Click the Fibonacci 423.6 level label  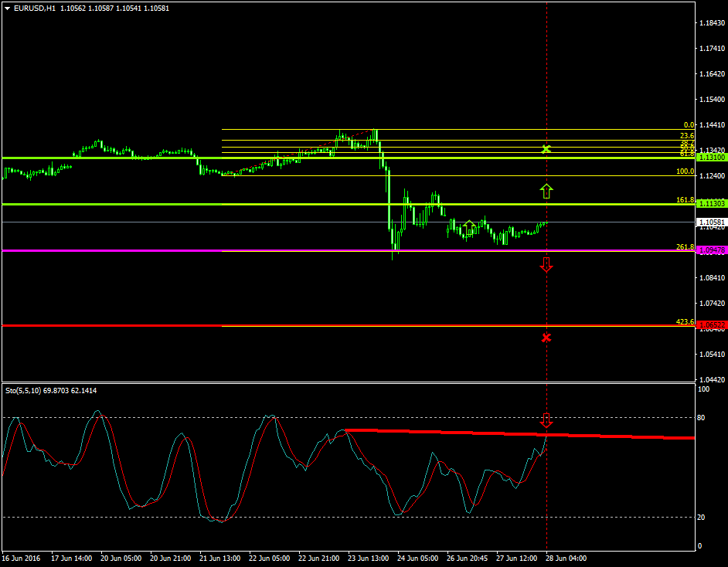pos(685,321)
